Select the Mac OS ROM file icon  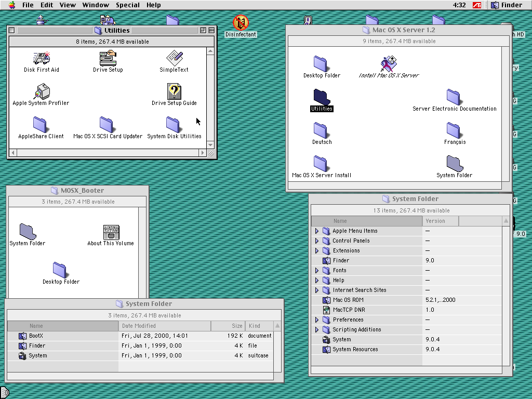[x=326, y=300]
